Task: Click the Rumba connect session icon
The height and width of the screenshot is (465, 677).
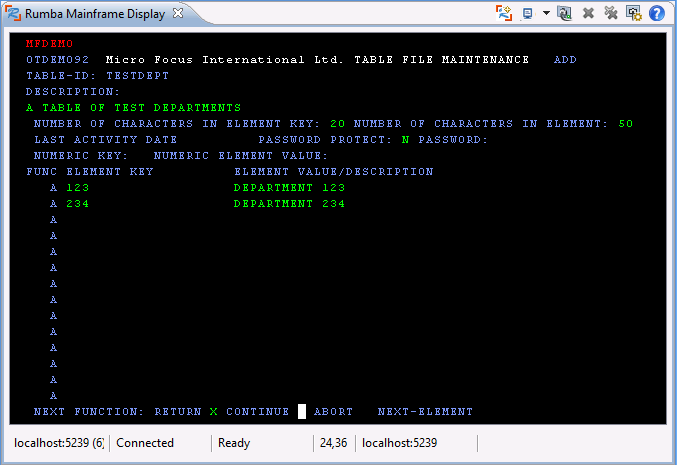Action: [x=504, y=13]
